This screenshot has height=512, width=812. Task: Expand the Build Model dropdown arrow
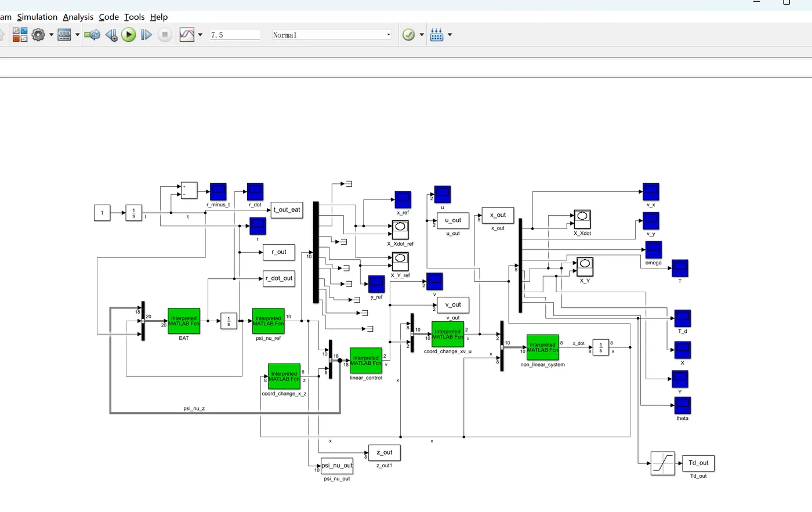[x=449, y=35]
